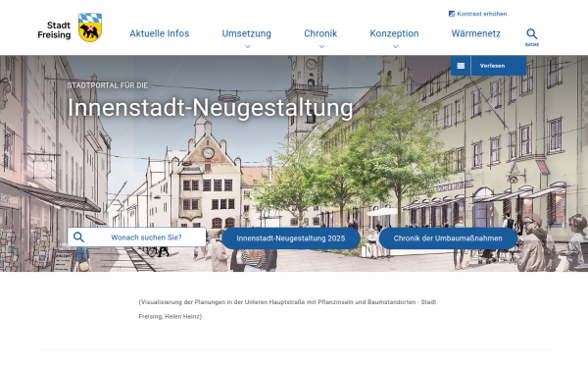The height and width of the screenshot is (368, 588).
Task: Open the Aktuelle Infos menu item
Action: point(160,33)
